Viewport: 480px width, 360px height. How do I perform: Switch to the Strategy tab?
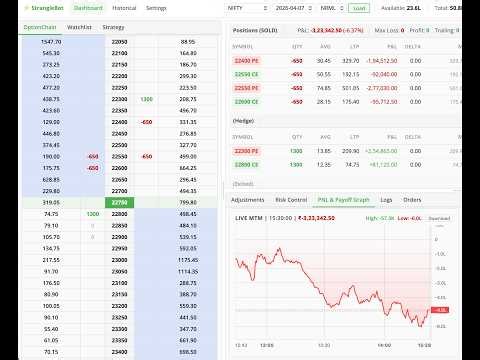coord(113,27)
